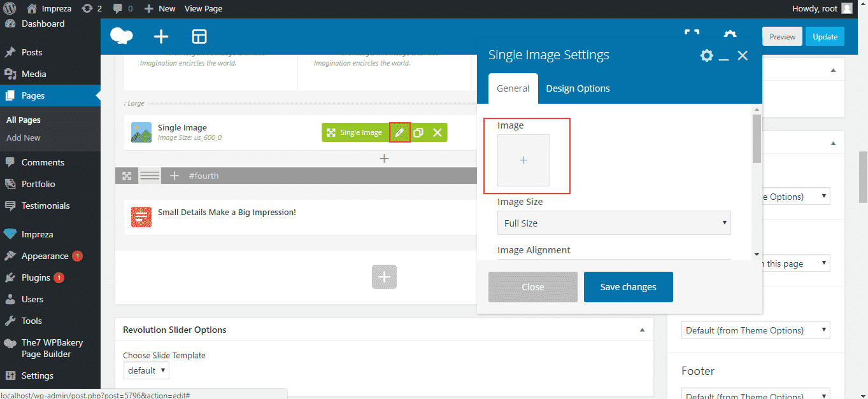Screen dimensions: 868x399
Task: Click the blue Update button
Action: (825, 37)
